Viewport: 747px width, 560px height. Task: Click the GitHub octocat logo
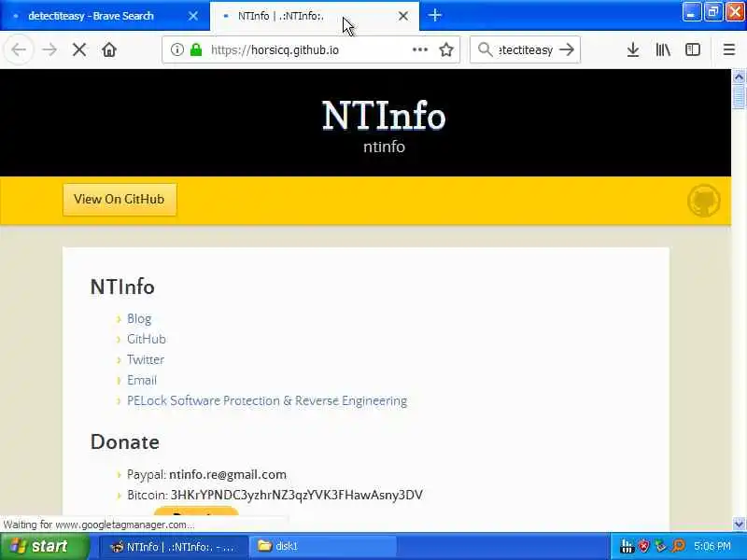(704, 201)
